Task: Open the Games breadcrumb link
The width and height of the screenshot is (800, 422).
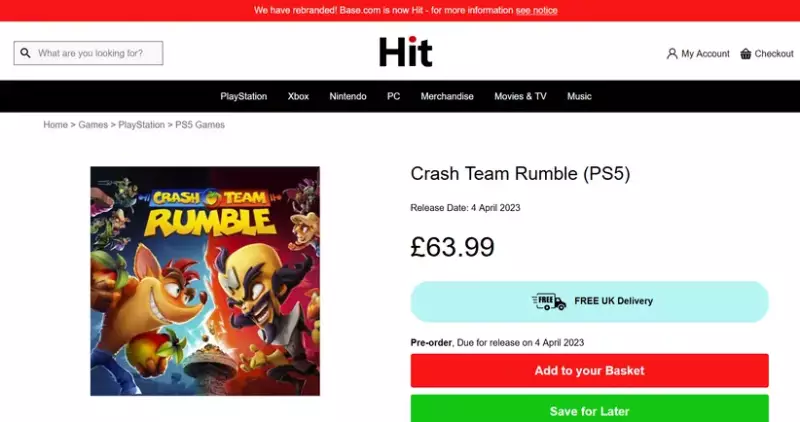Action: pyautogui.click(x=93, y=125)
